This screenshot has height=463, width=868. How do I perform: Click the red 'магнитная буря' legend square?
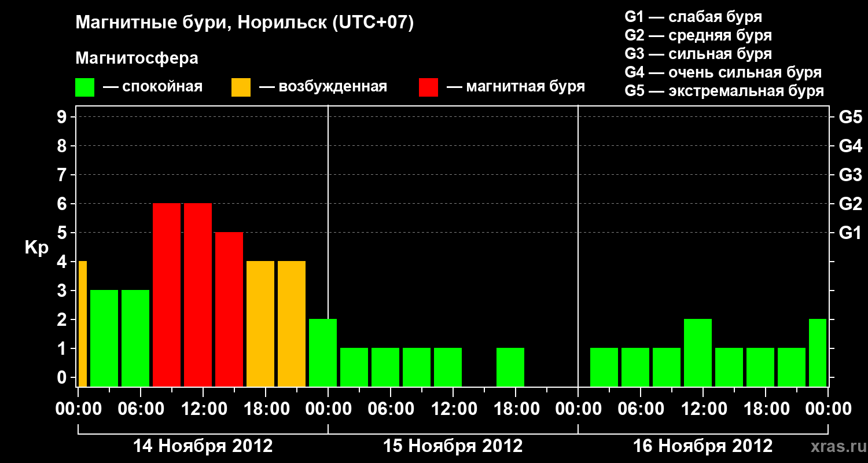click(429, 87)
